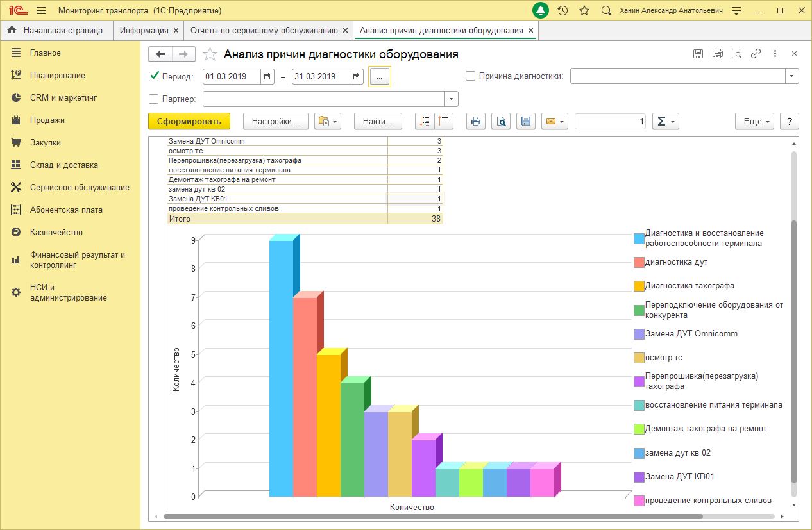Open print preview of the report

[x=501, y=121]
